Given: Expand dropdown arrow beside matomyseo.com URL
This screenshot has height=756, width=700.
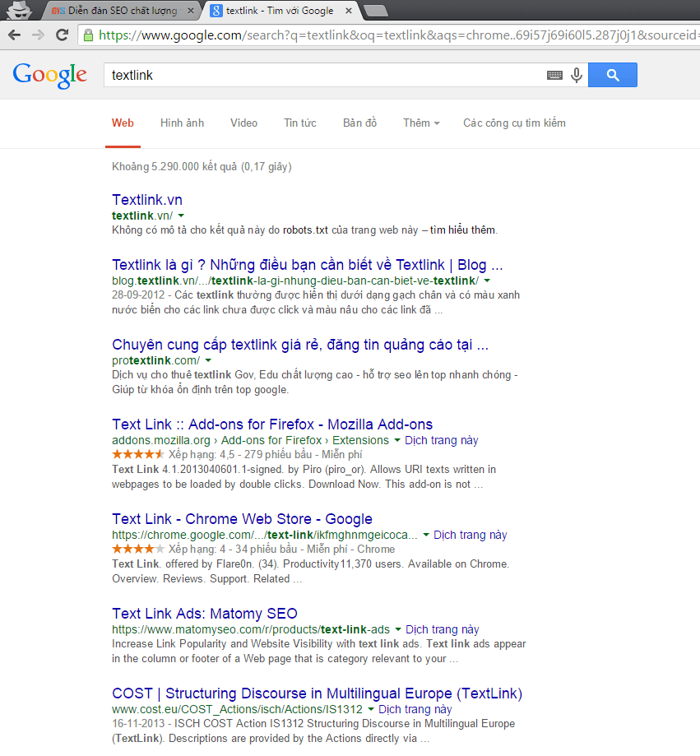Looking at the screenshot, I should (398, 629).
